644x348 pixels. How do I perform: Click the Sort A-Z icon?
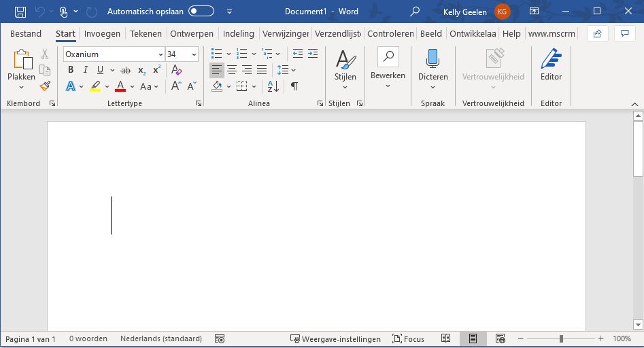coord(273,86)
